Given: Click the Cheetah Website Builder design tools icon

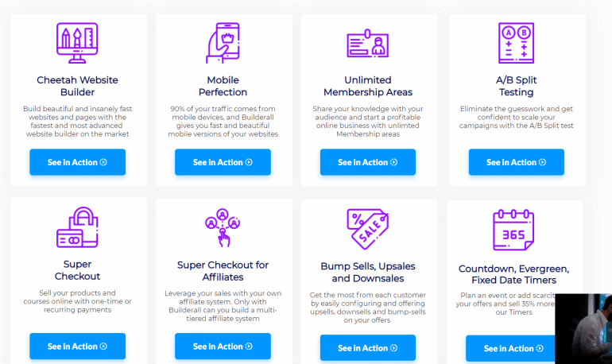Looking at the screenshot, I should pos(78,39).
